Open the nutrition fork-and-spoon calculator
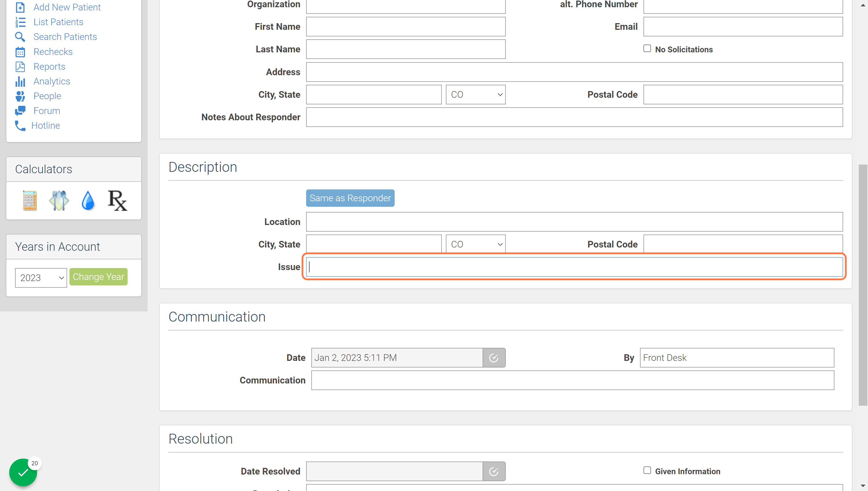Screen dimensions: 868x491 pos(59,201)
